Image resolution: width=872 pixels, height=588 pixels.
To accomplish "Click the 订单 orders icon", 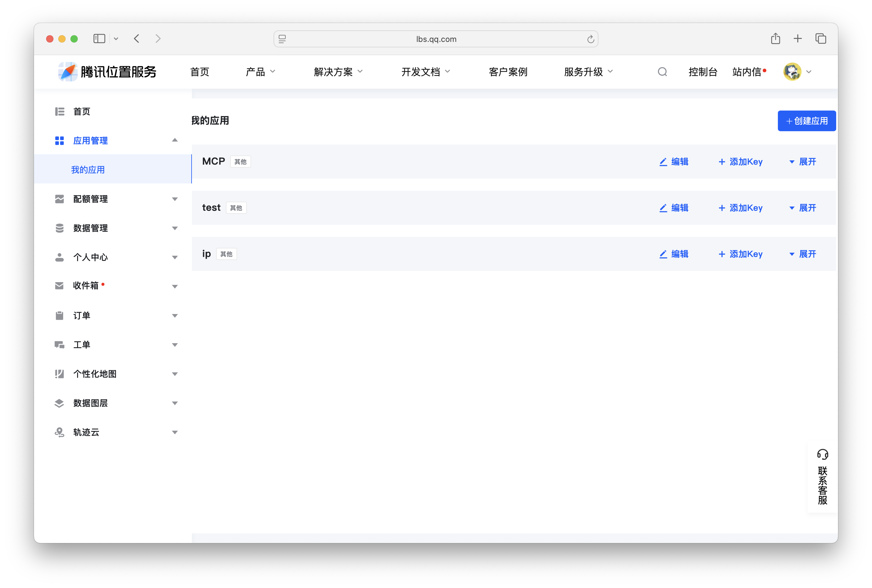I will click(59, 315).
